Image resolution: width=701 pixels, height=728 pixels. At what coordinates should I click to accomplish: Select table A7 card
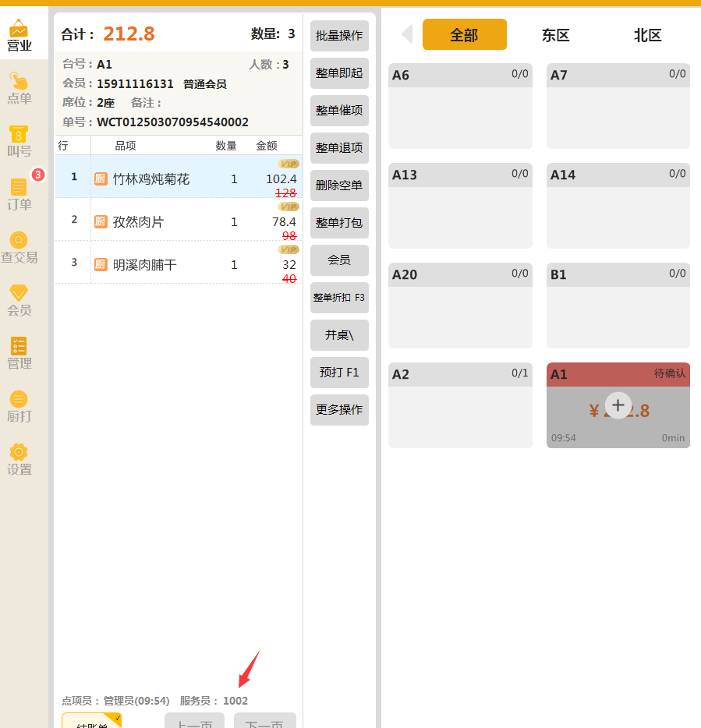tap(618, 106)
